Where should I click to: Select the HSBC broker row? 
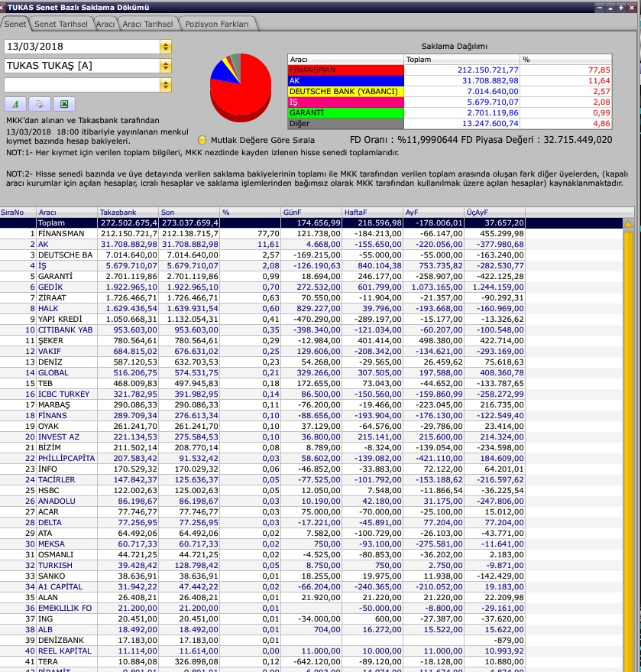pyautogui.click(x=311, y=490)
